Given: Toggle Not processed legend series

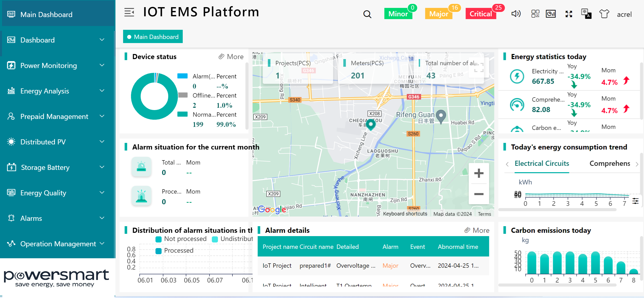Looking at the screenshot, I should 181,239.
